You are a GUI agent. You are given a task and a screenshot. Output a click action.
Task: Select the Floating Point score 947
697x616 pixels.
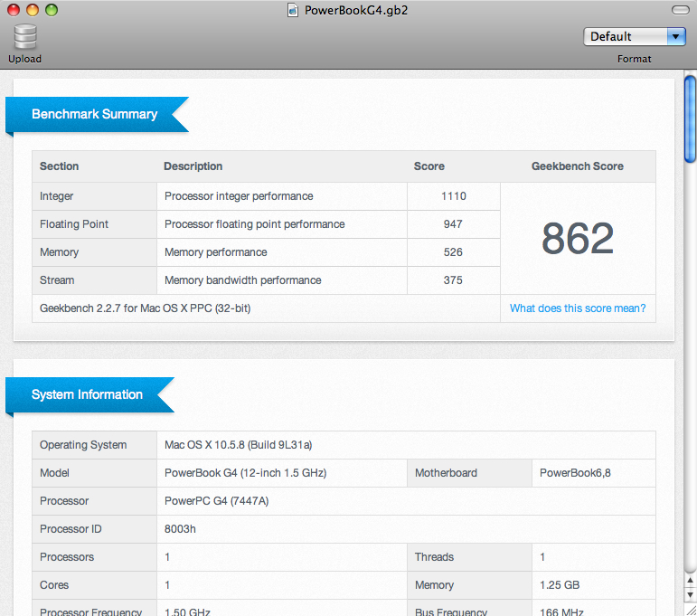coord(453,224)
